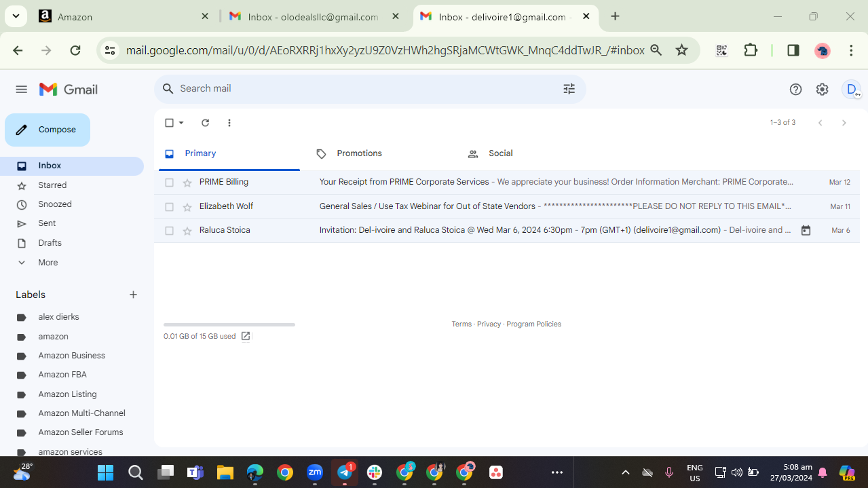
Task: Click the Chrome address bar URL
Action: coord(385,50)
